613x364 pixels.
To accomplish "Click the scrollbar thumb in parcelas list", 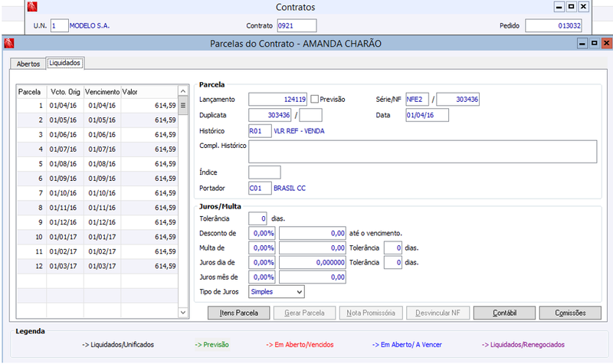I will [x=183, y=106].
